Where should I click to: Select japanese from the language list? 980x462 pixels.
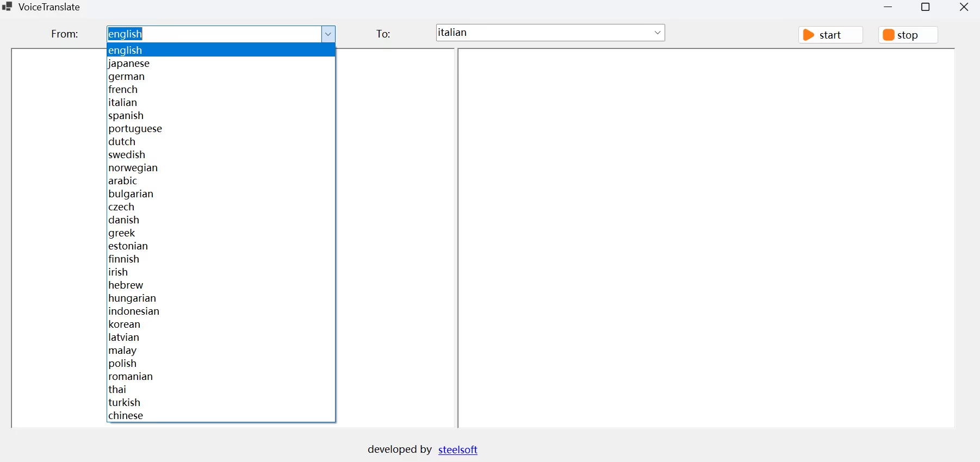(x=221, y=64)
